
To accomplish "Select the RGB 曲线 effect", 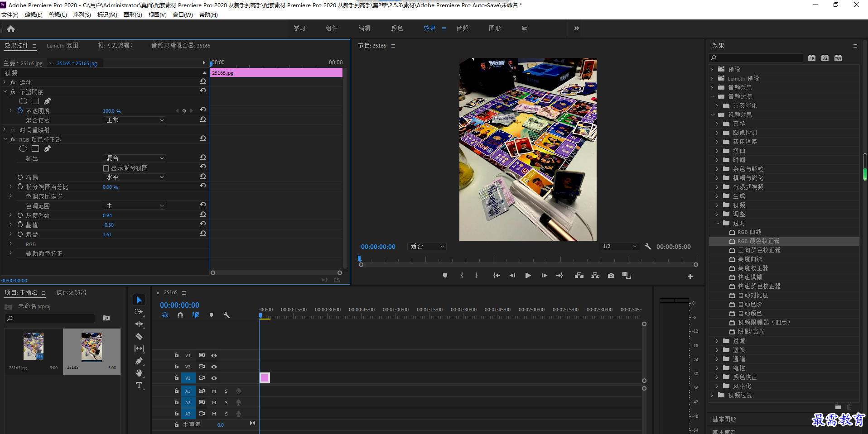I will 749,232.
